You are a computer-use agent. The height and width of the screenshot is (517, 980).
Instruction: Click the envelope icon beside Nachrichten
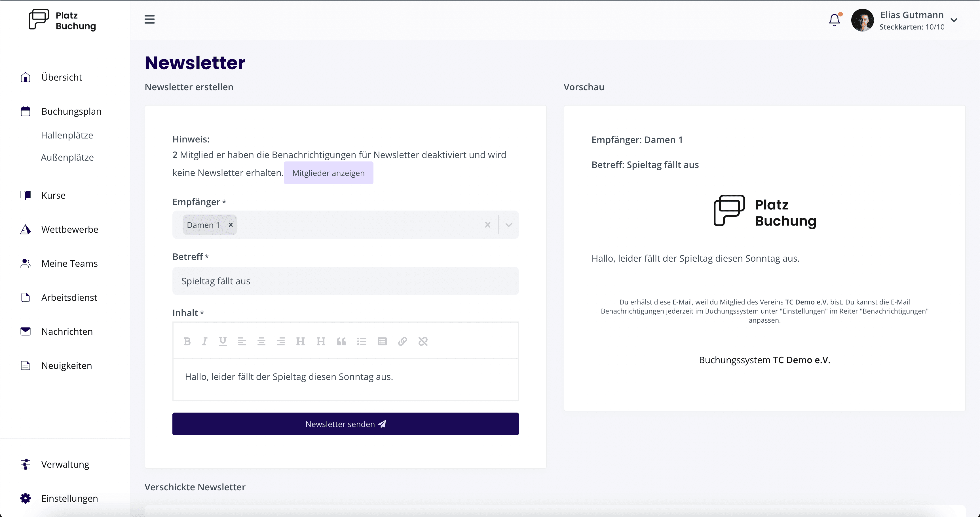(26, 331)
